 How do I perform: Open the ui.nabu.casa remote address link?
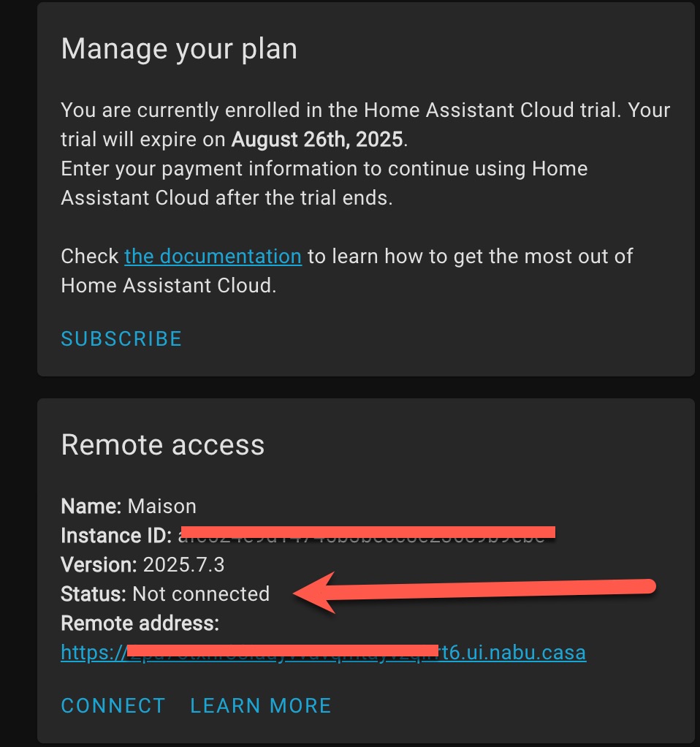pyautogui.click(x=324, y=652)
